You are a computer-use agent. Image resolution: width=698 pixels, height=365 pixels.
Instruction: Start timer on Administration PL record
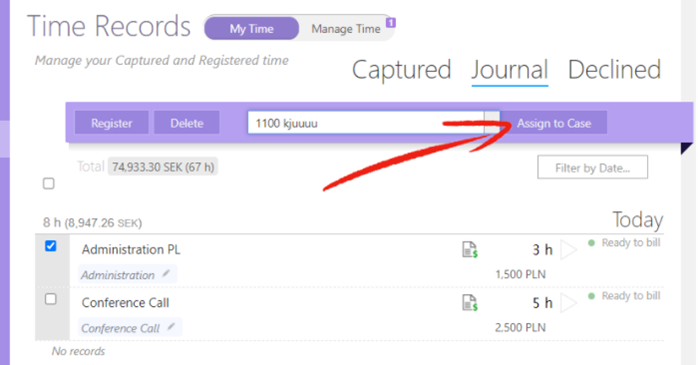[x=568, y=250]
